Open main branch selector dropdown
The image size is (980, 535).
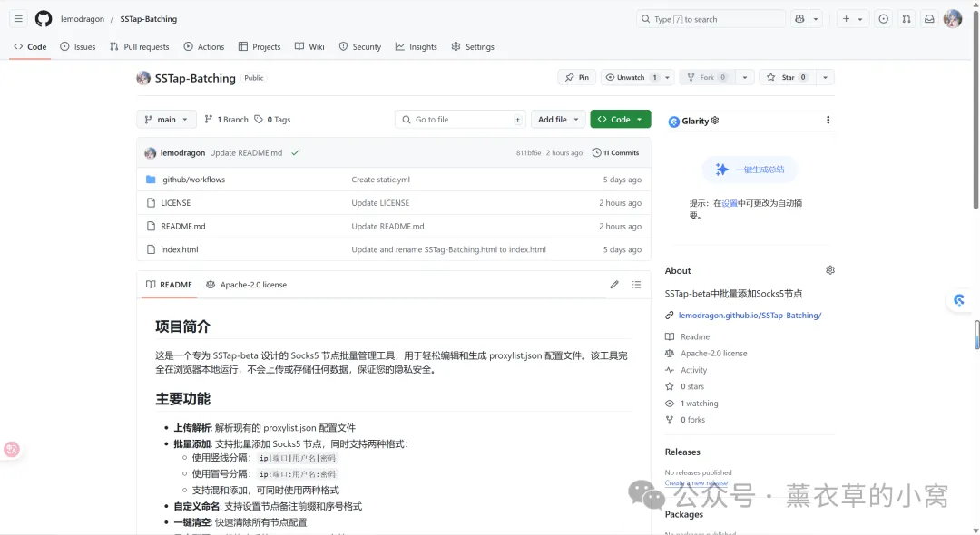pos(166,119)
